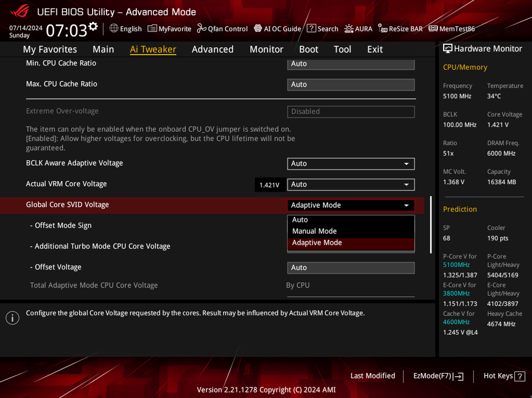532x398 pixels.
Task: Click the Qfan Control fan icon
Action: click(x=201, y=29)
